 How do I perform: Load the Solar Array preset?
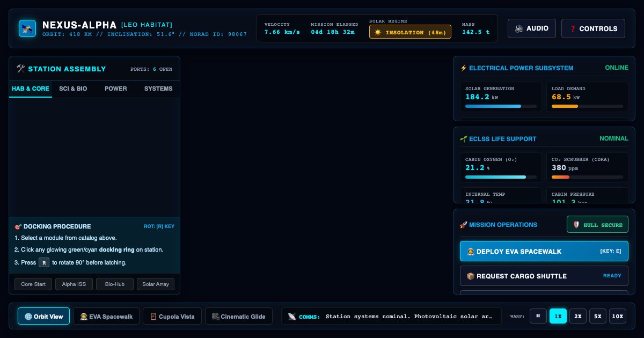pyautogui.click(x=156, y=284)
